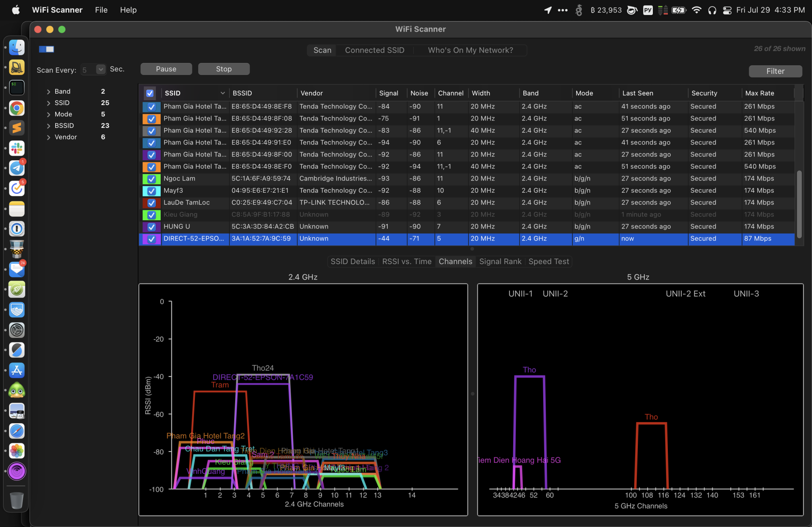This screenshot has height=527, width=812.
Task: Open Telegram with one unread badge
Action: (x=17, y=168)
